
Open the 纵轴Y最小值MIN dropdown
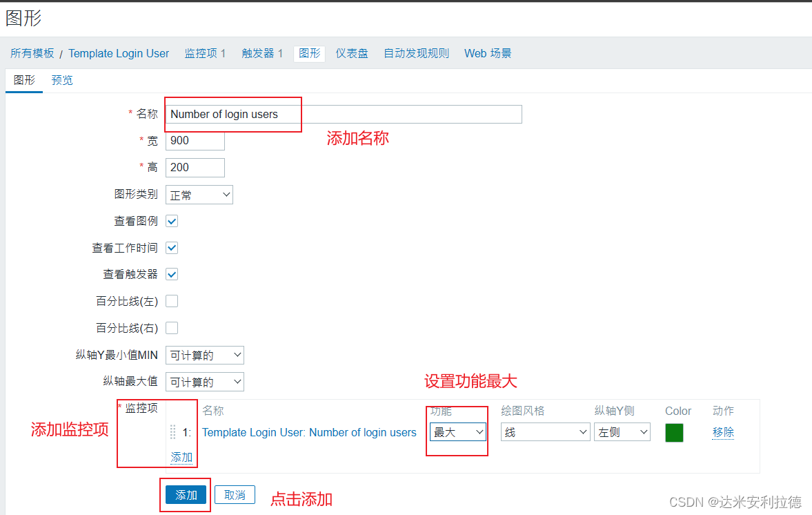click(205, 356)
